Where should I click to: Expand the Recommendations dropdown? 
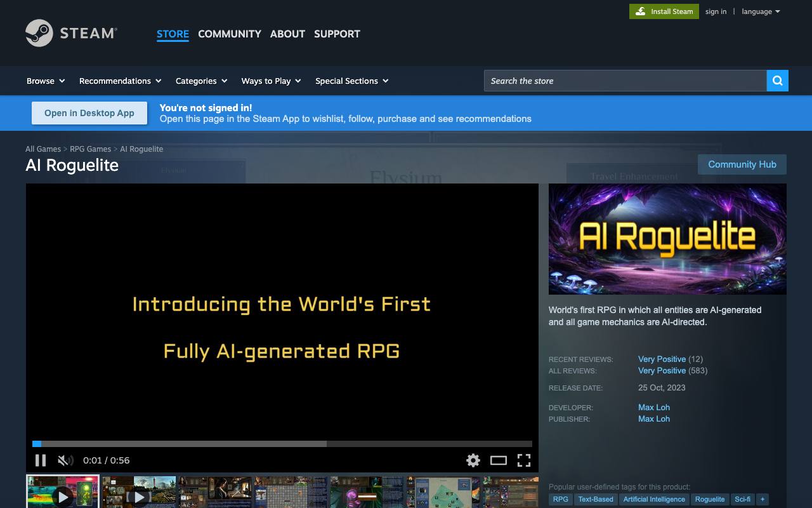[120, 81]
